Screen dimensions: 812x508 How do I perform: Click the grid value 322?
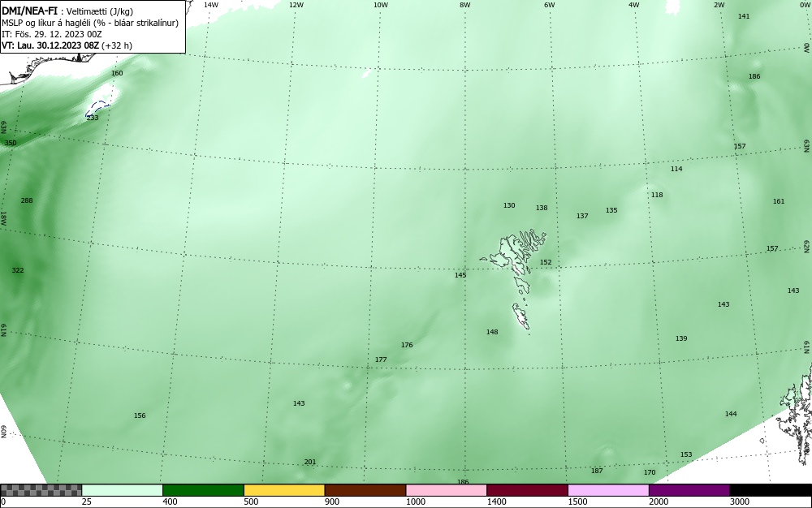18,270
